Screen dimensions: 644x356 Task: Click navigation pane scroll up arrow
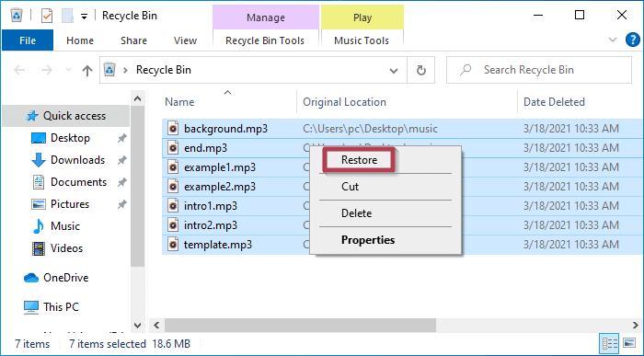(x=138, y=98)
